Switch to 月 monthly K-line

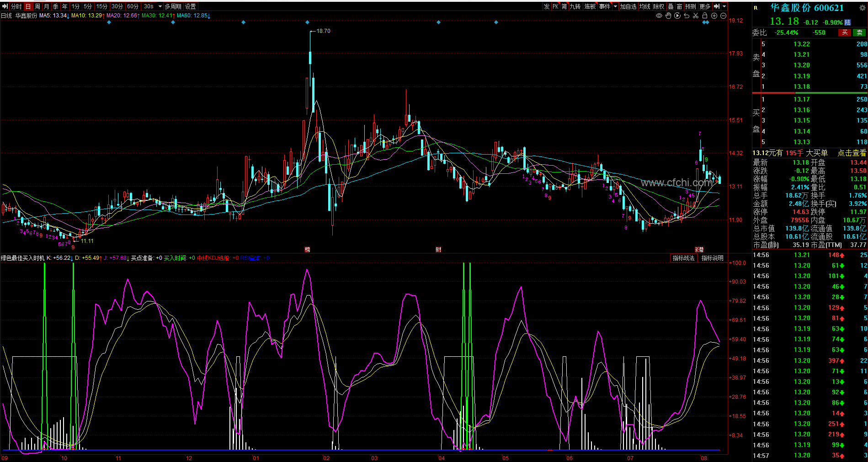pos(47,6)
